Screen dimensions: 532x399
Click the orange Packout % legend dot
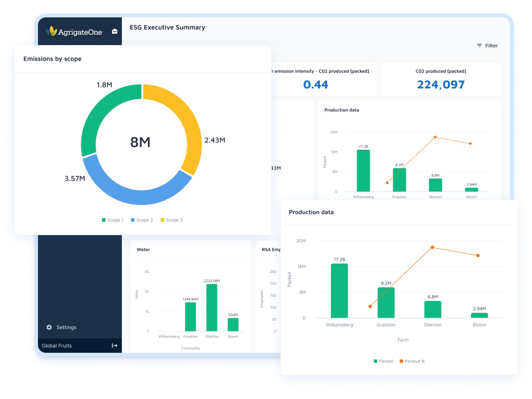click(401, 361)
